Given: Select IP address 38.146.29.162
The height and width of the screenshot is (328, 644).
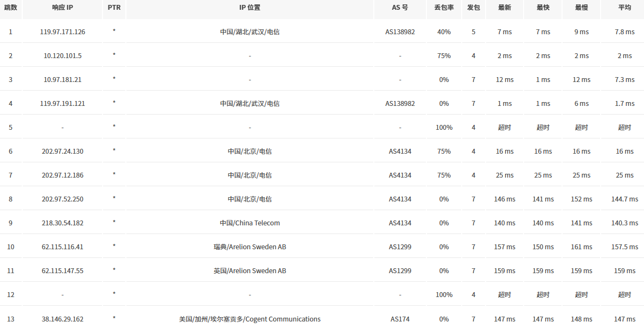Looking at the screenshot, I should (x=62, y=319).
